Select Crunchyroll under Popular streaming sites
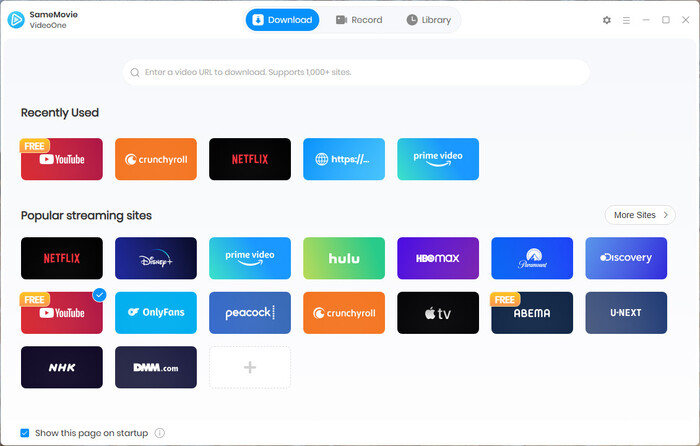 coord(344,313)
